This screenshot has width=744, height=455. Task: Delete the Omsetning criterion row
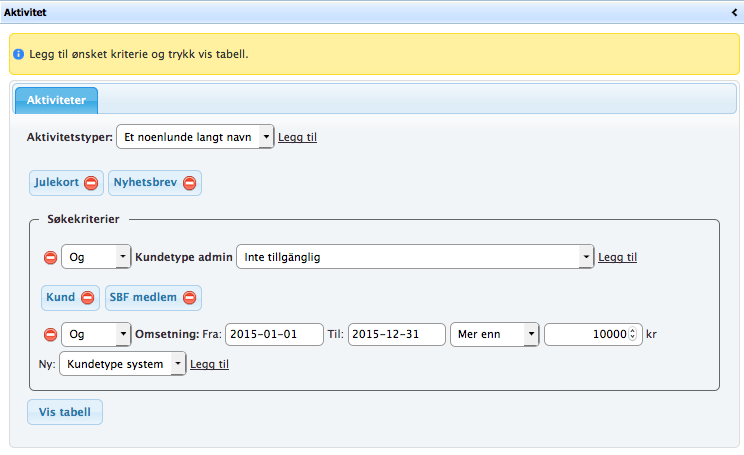click(x=50, y=334)
